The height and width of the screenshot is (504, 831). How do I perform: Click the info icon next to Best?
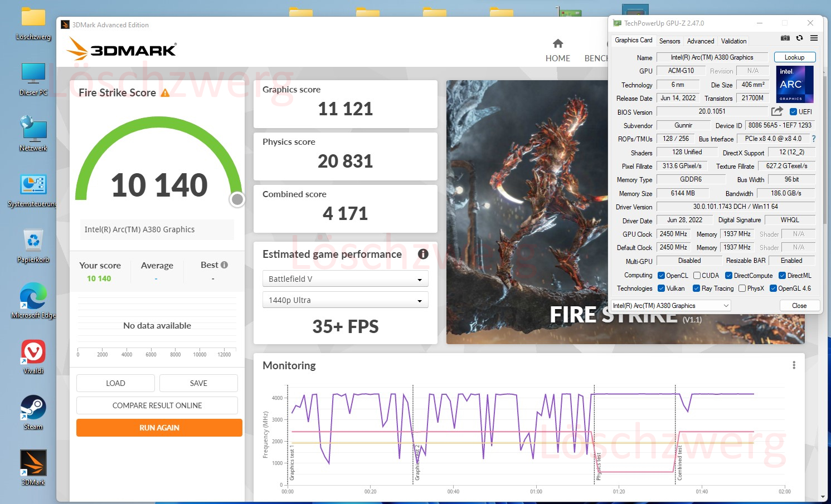(x=224, y=265)
